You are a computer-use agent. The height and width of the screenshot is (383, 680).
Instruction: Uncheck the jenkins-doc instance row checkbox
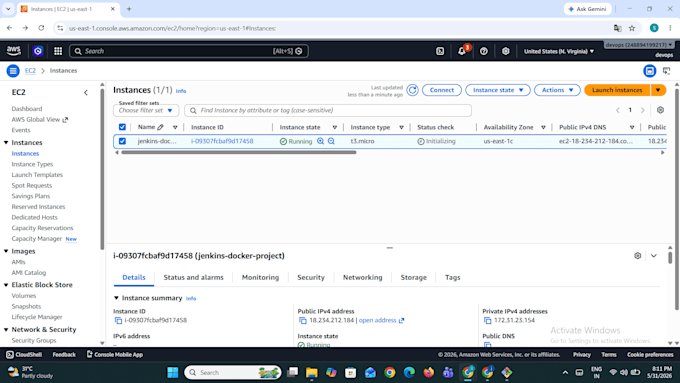[122, 141]
